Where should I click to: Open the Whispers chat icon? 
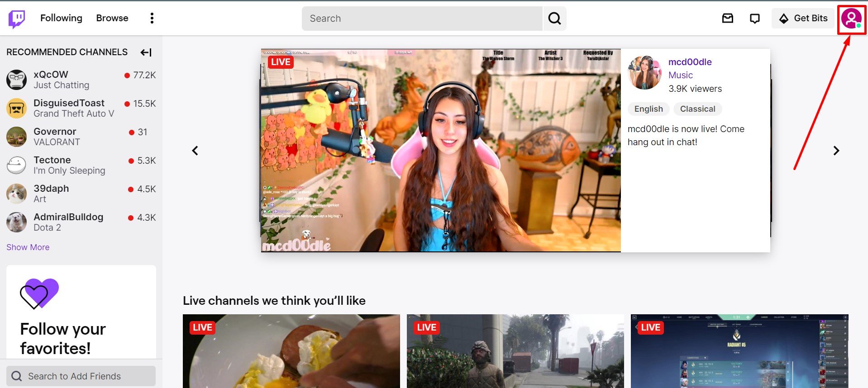(x=754, y=18)
